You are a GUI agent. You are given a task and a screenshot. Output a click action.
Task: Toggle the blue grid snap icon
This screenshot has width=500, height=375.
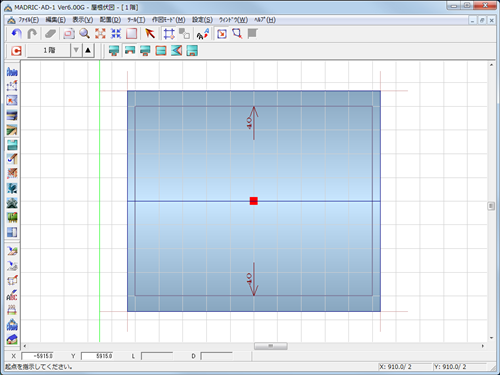[169, 34]
